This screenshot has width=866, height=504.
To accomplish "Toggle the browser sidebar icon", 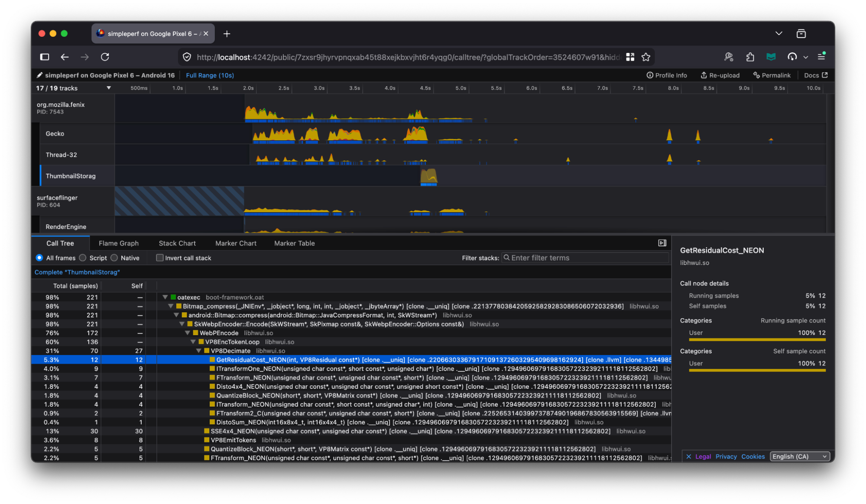I will (45, 57).
